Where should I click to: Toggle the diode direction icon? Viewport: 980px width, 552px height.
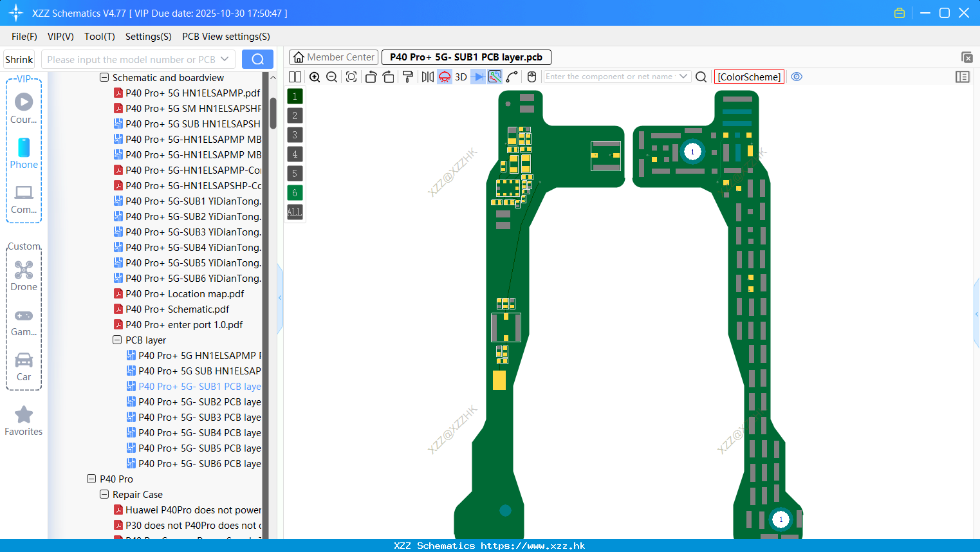[x=478, y=77]
